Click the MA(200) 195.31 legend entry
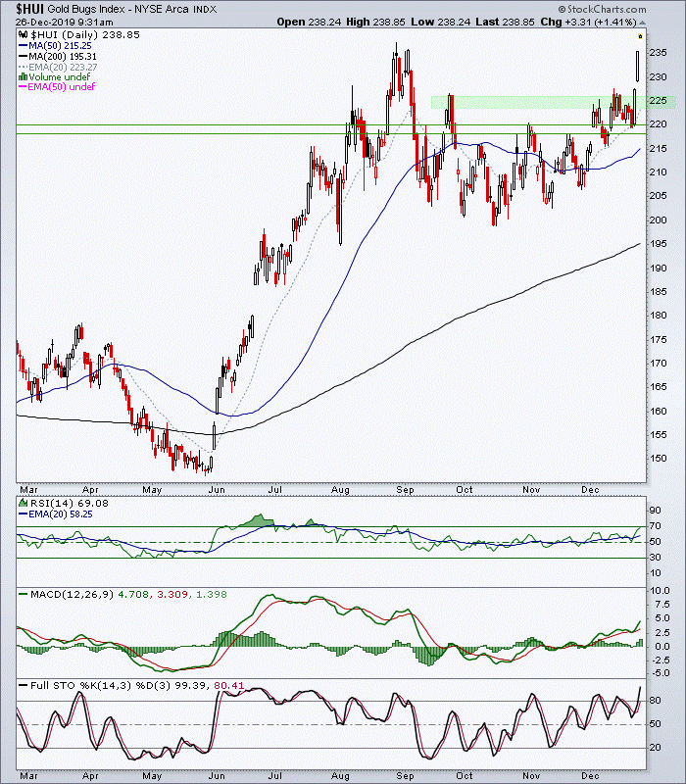This screenshot has height=784, width=686. pyautogui.click(x=58, y=57)
